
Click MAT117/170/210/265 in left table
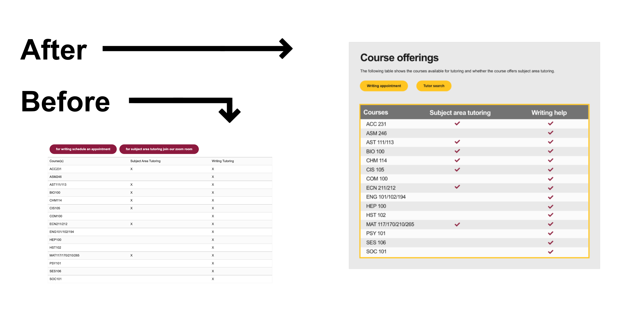[64, 255]
